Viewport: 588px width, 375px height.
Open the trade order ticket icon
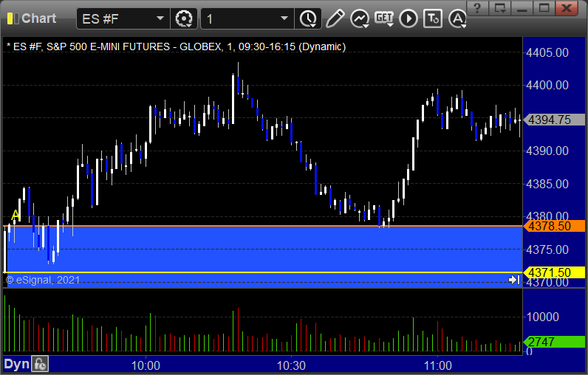pyautogui.click(x=433, y=18)
